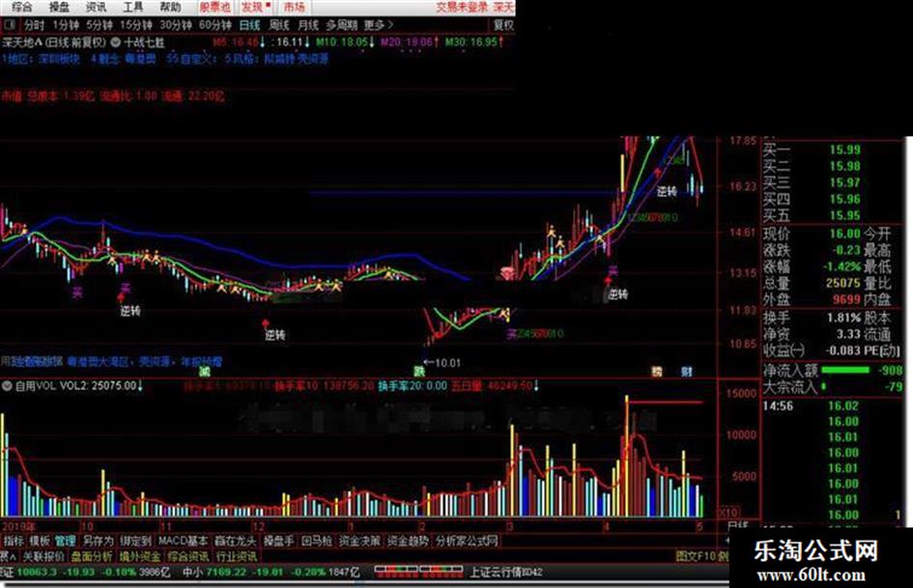The image size is (913, 588).
Task: Click the 复权 button
Action: pos(503,25)
